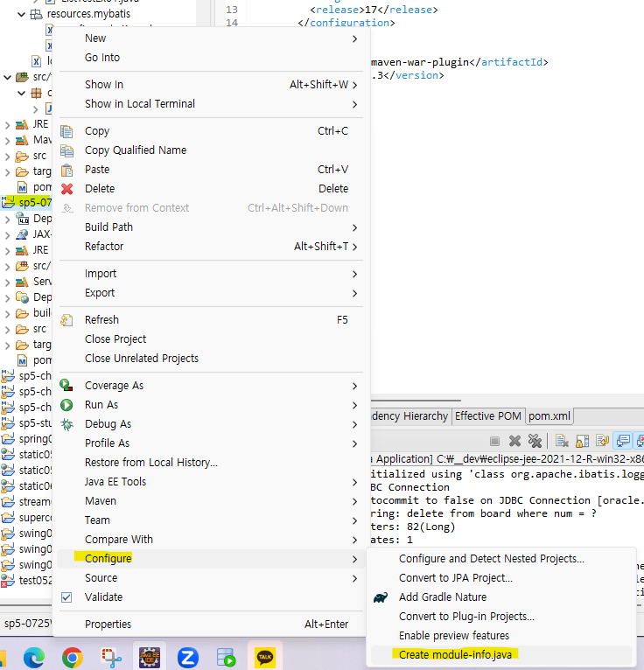644x670 pixels.
Task: Select Close Unrelated Projects
Action: 142,358
